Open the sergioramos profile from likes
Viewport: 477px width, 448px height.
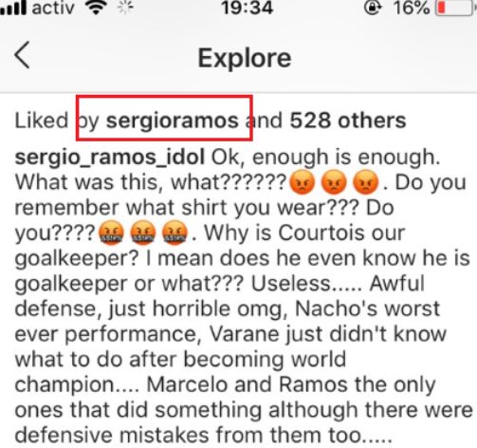(173, 121)
